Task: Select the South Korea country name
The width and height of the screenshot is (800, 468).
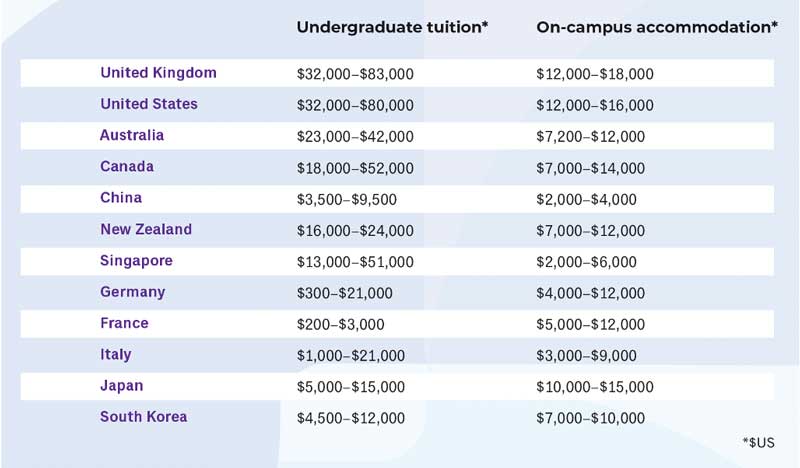Action: coord(143,417)
